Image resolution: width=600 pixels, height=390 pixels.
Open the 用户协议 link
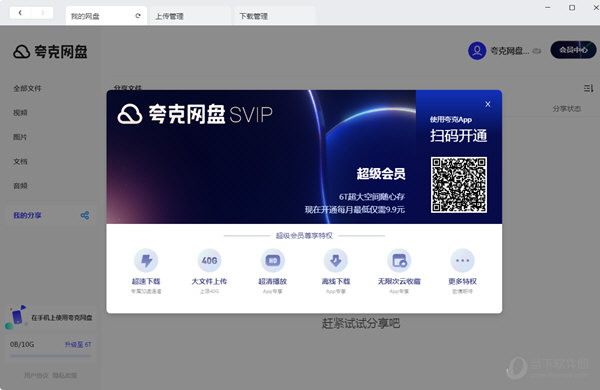click(x=36, y=375)
